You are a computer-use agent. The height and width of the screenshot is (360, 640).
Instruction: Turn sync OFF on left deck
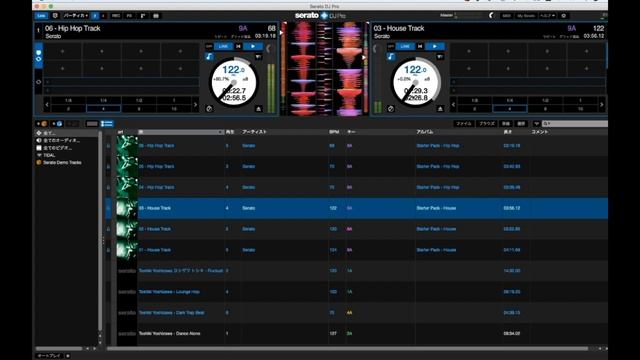click(209, 46)
